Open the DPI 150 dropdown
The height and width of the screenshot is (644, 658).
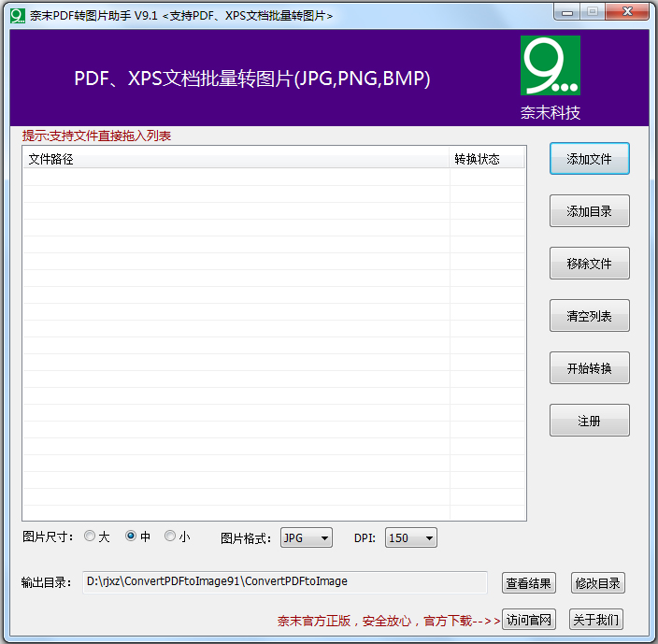(x=411, y=537)
